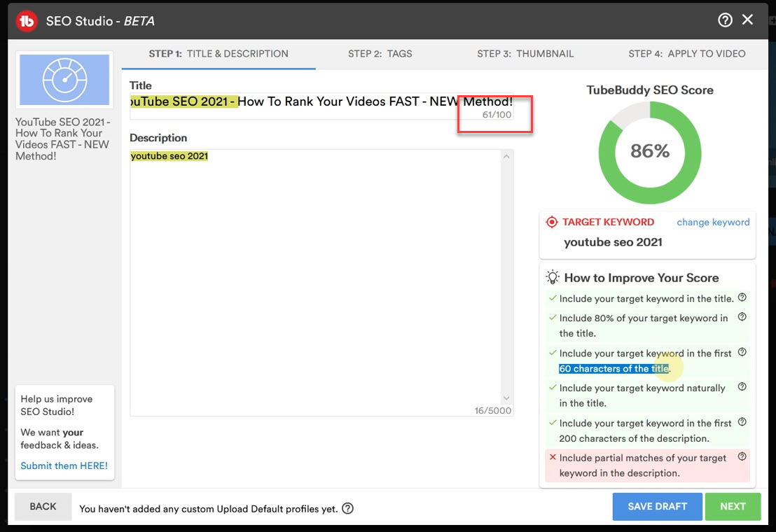The image size is (776, 532).
Task: Click the Back button
Action: [43, 506]
